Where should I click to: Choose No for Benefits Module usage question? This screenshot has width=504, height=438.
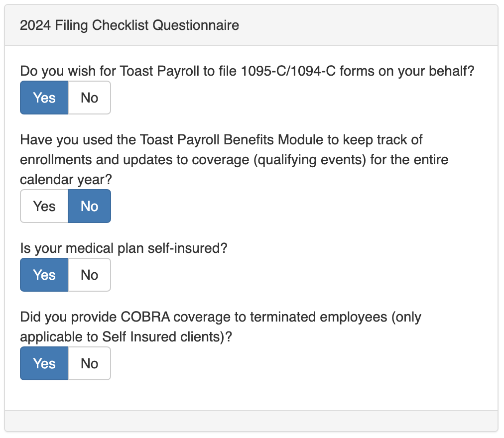point(89,206)
